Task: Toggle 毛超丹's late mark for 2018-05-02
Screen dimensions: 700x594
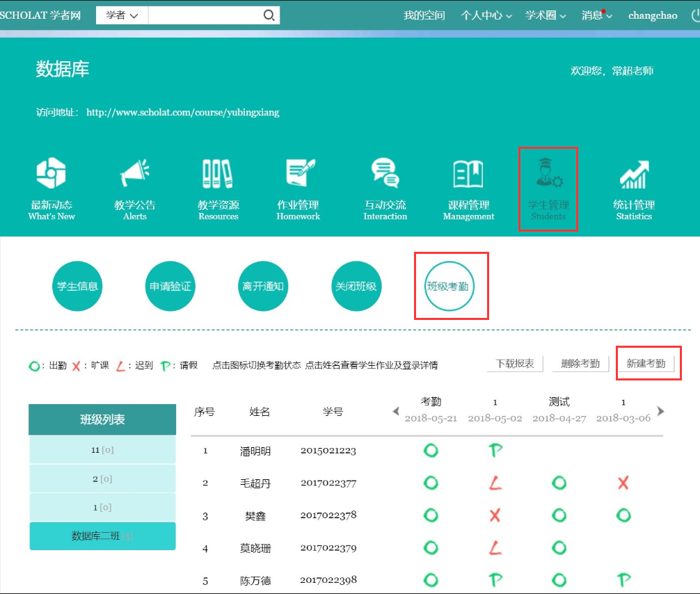Action: point(495,483)
